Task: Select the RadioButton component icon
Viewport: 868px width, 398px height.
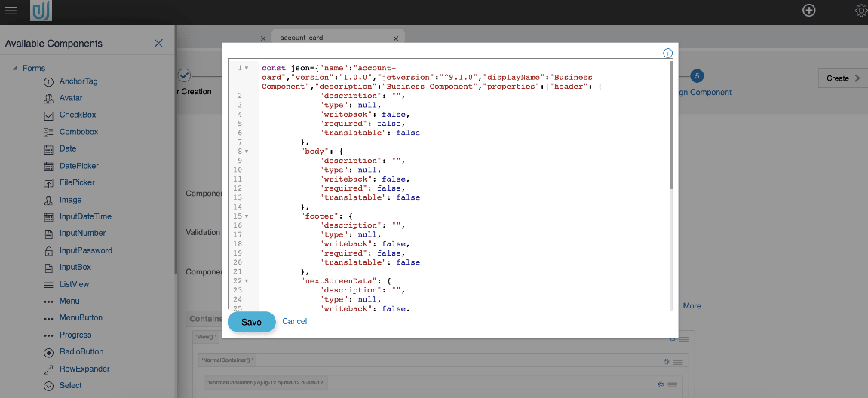Action: click(x=48, y=352)
